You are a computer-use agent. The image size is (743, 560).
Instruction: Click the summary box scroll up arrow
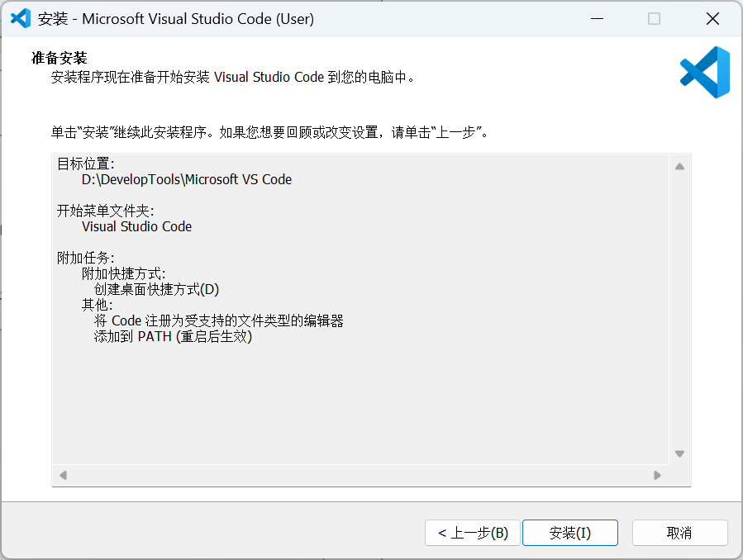(679, 167)
